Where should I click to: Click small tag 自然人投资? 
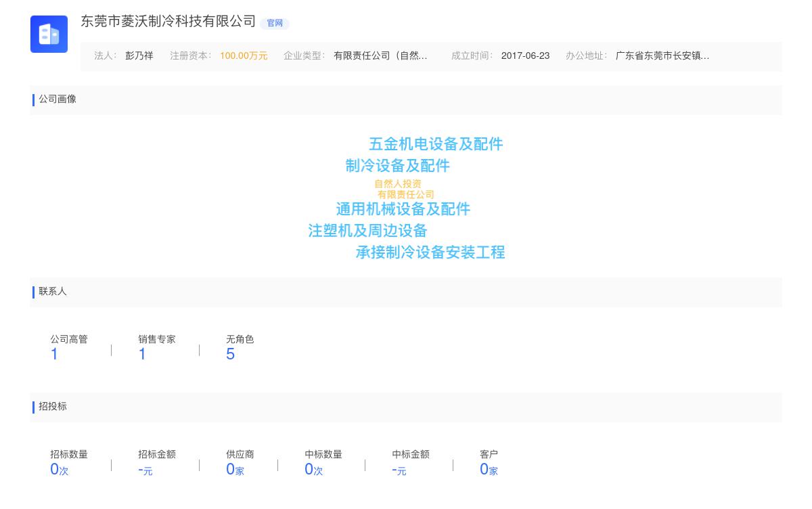tap(398, 184)
